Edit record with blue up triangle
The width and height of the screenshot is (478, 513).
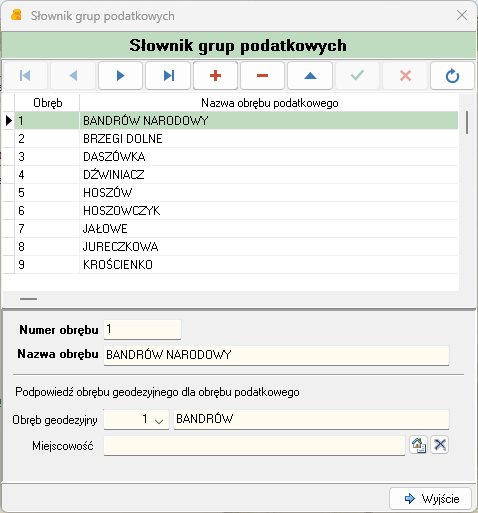(x=310, y=76)
